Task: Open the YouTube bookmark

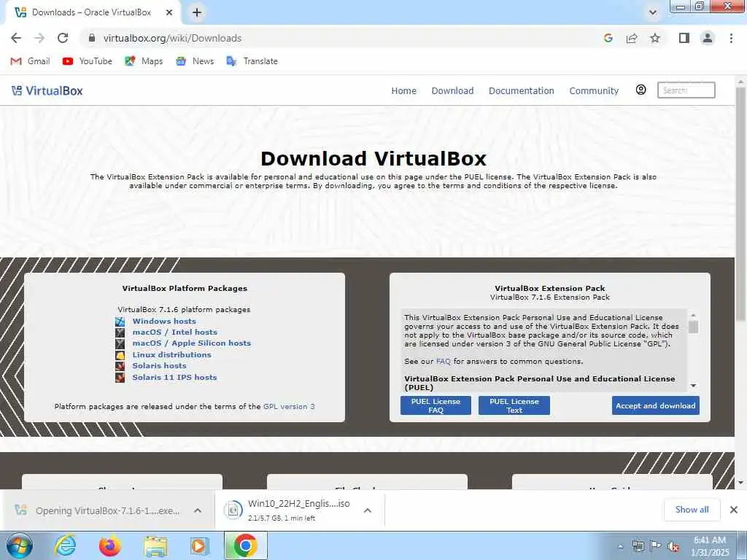Action: point(88,61)
